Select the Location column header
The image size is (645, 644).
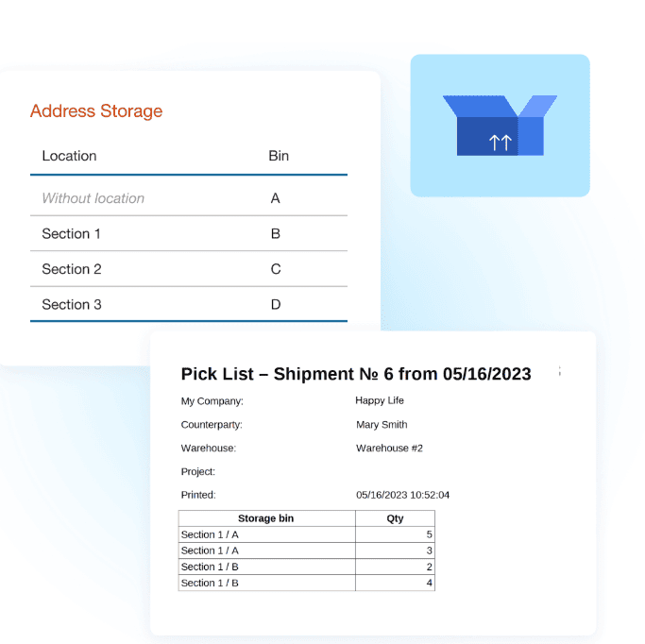point(69,156)
